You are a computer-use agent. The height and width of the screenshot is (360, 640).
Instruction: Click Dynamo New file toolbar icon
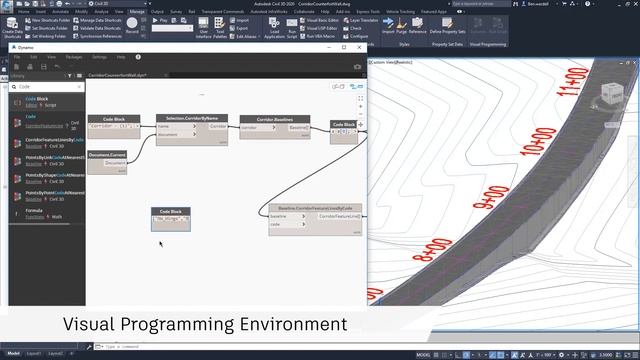17,67
